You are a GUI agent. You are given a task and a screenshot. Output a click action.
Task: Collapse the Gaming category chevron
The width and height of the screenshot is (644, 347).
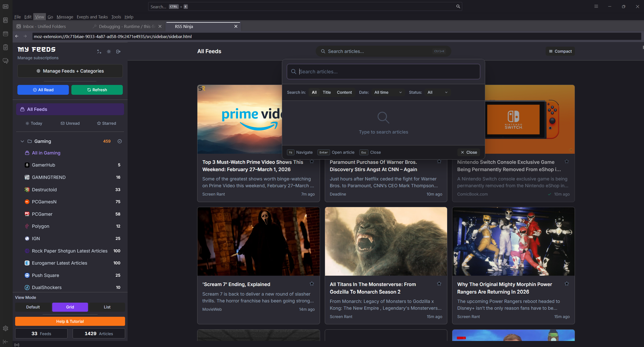click(x=22, y=141)
